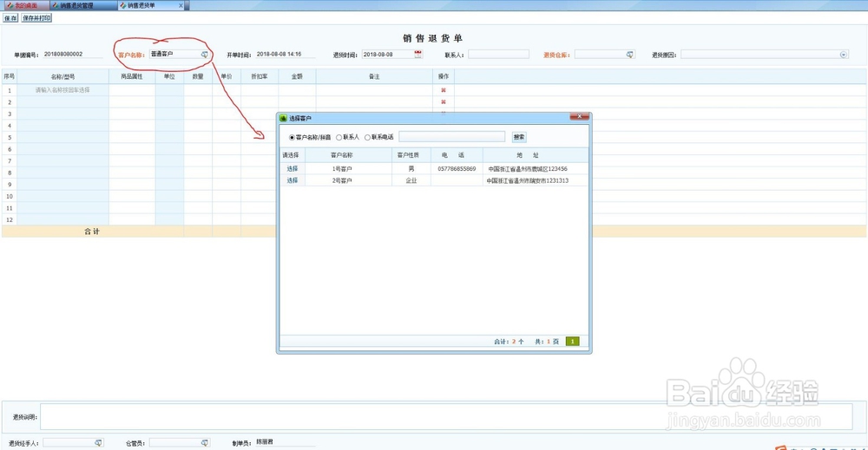Select the 联系人 radio option

pos(339,137)
